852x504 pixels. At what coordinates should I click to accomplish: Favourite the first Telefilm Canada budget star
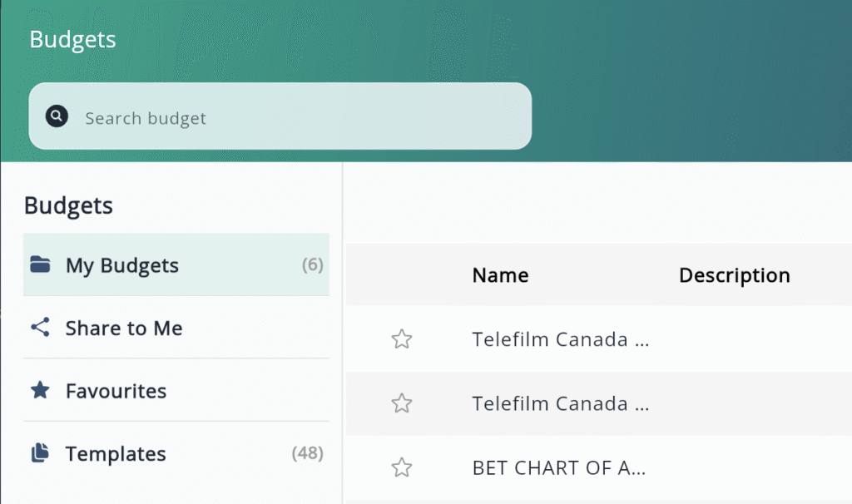tap(402, 339)
